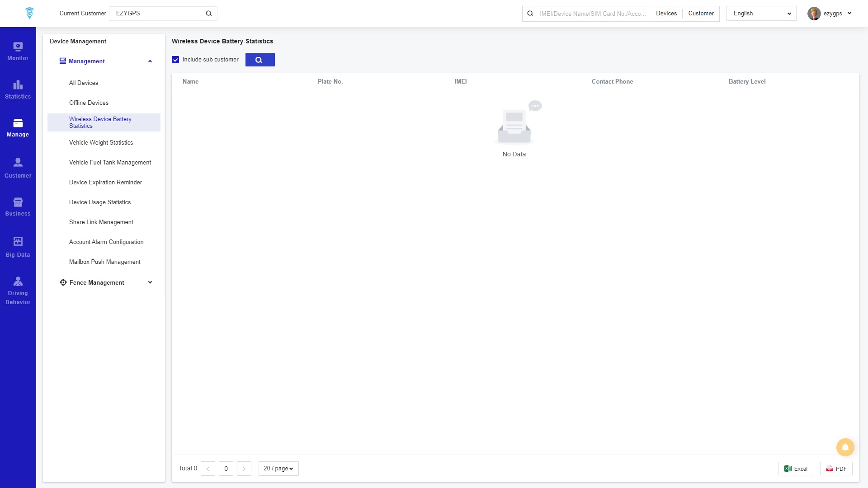Open the ezygps user account menu
Image resolution: width=868 pixels, height=488 pixels.
830,14
